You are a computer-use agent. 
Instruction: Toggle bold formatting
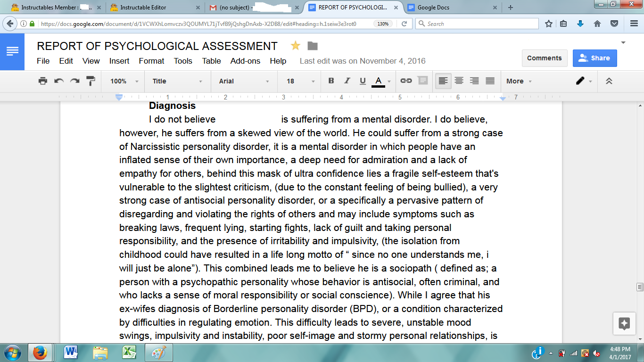click(x=331, y=81)
